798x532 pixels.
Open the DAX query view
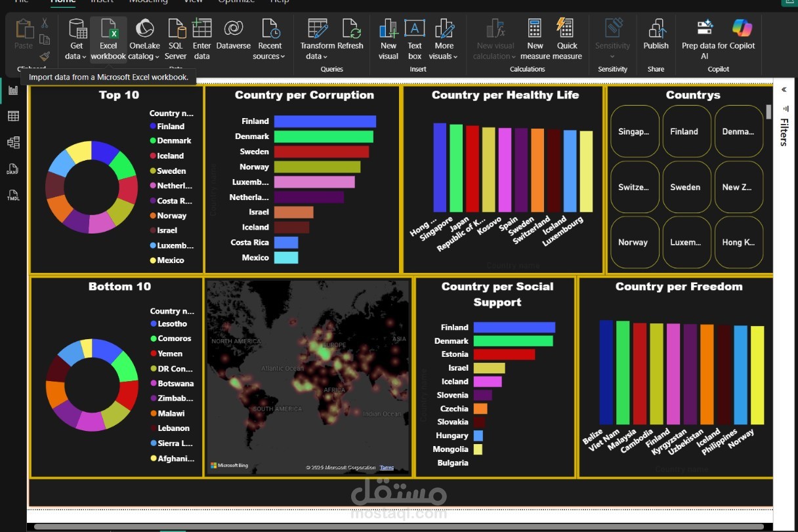tap(12, 169)
